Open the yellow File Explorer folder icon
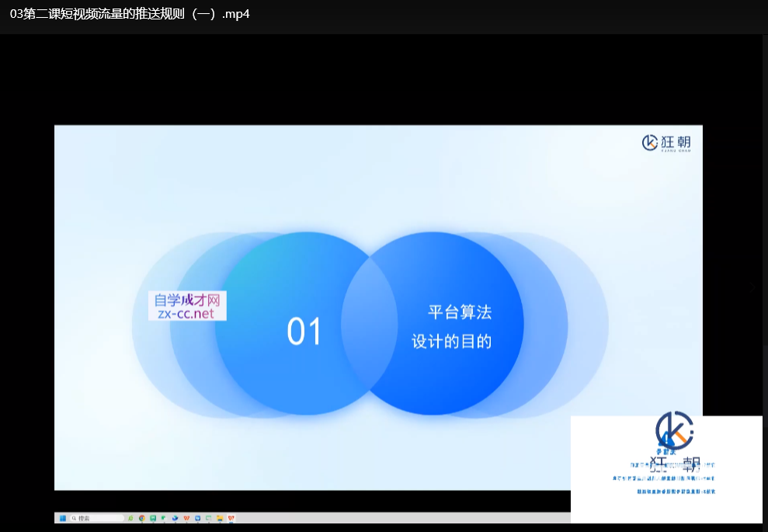 click(x=220, y=518)
